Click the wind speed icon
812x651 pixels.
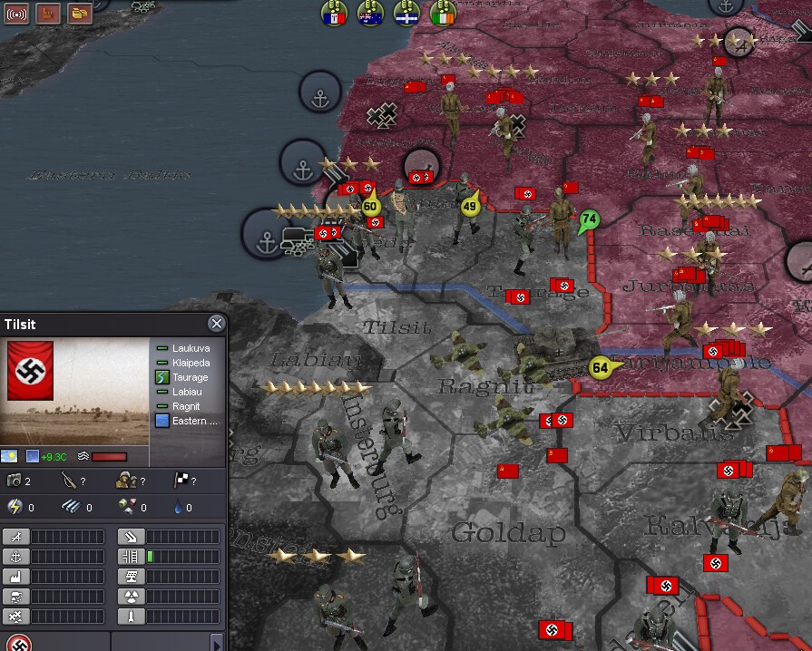pos(83,456)
